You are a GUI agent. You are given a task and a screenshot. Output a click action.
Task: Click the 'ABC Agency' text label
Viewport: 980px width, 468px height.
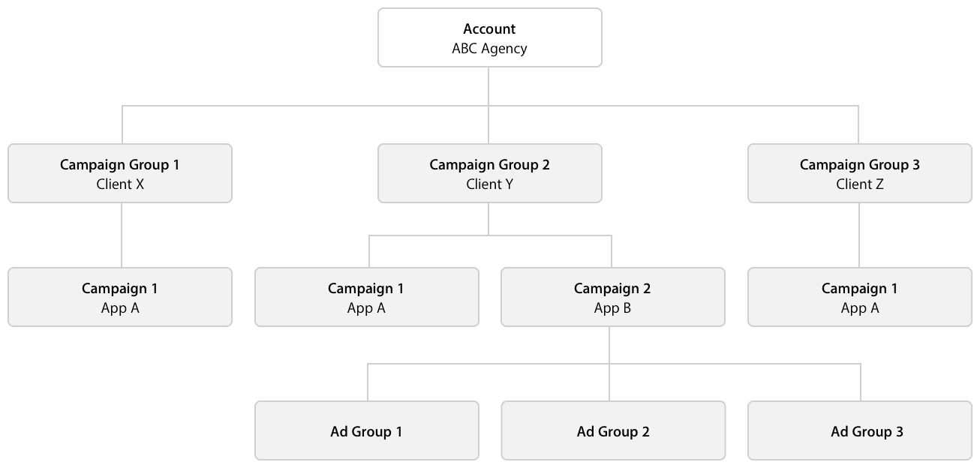click(x=489, y=49)
